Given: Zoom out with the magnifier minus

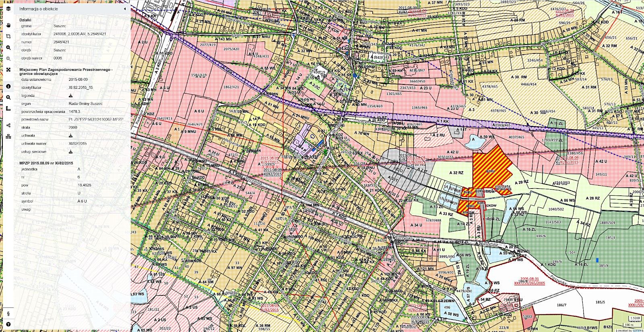Looking at the screenshot, I should coord(8,59).
